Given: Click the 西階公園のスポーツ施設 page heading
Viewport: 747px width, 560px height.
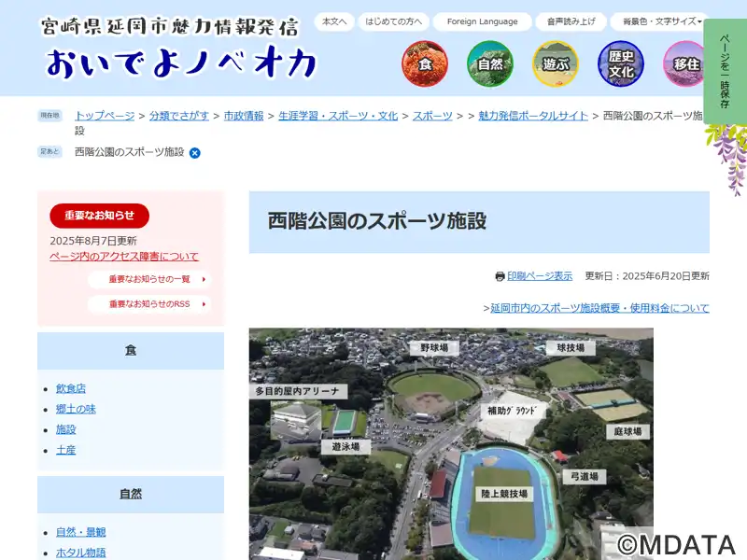Looking at the screenshot, I should [377, 221].
